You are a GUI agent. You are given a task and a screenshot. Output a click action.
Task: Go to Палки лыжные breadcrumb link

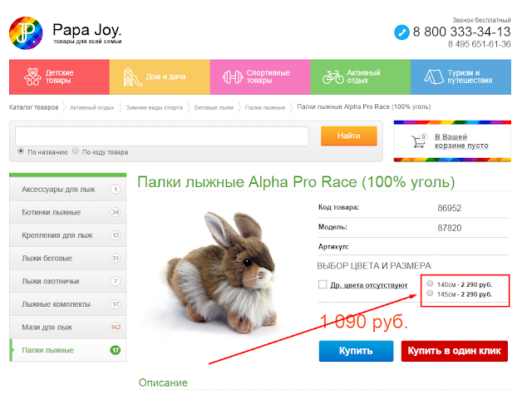click(x=265, y=107)
